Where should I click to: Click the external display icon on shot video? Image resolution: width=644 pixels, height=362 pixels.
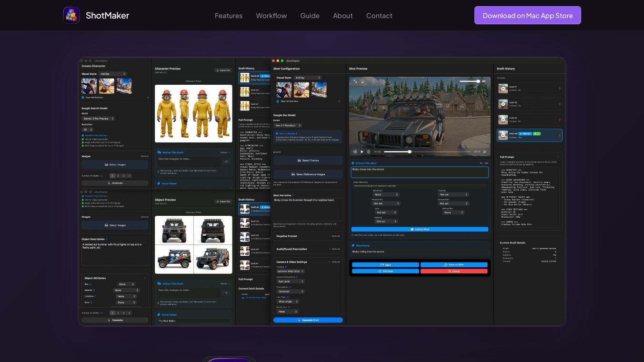click(x=362, y=81)
